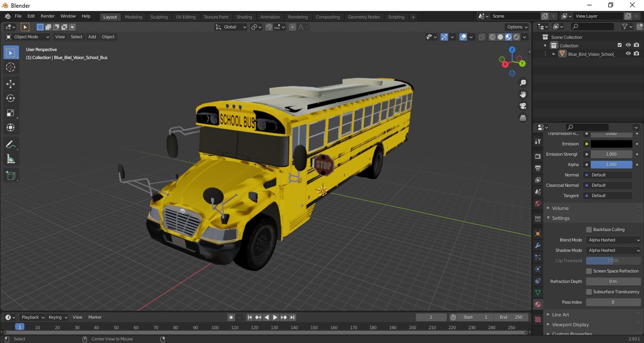Disable render for Blue_Bird_Vision_School camera icon

pyautogui.click(x=637, y=54)
